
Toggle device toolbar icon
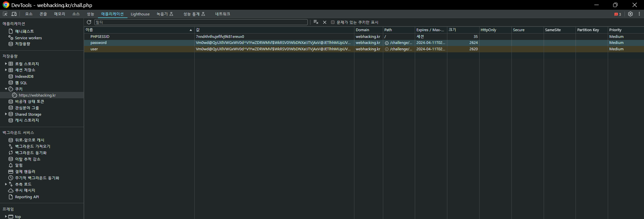14,14
